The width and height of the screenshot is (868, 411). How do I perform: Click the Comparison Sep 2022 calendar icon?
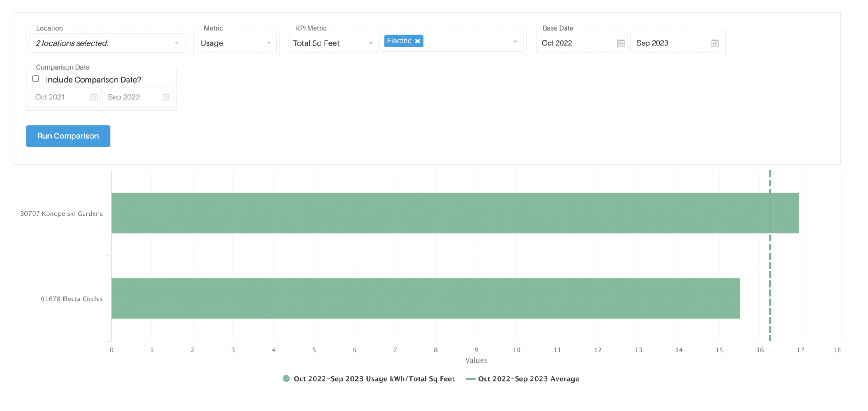coord(166,98)
